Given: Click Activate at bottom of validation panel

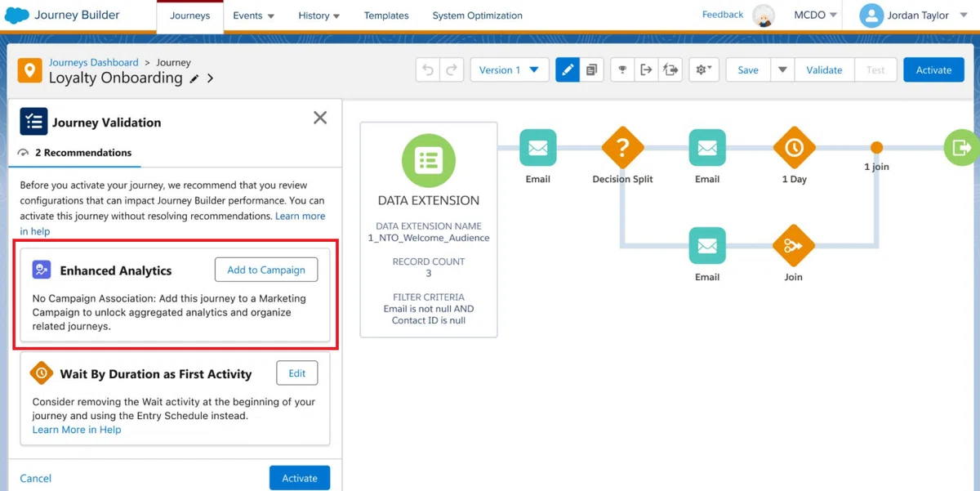Looking at the screenshot, I should pyautogui.click(x=300, y=478).
